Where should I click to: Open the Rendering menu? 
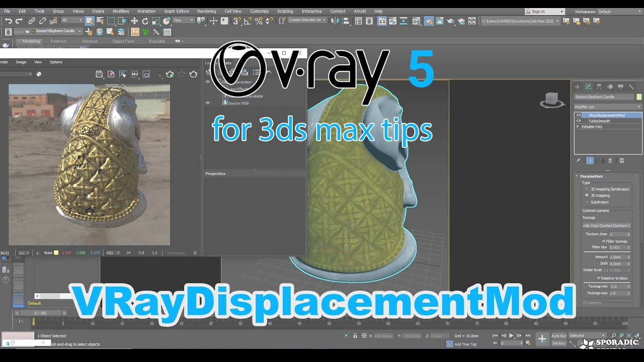click(x=206, y=11)
